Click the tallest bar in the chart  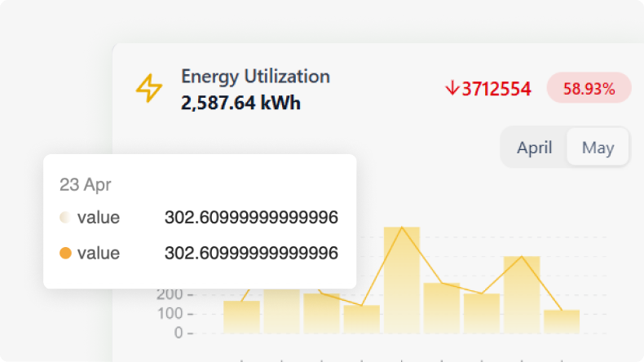pos(401,280)
